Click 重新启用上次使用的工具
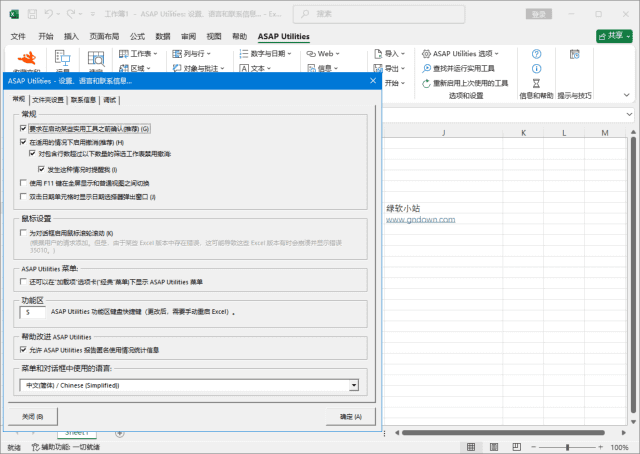Screen dimensions: 640x454 point(465,83)
